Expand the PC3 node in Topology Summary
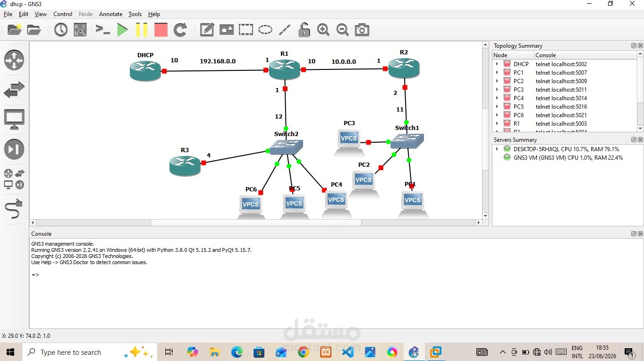 pos(497,89)
